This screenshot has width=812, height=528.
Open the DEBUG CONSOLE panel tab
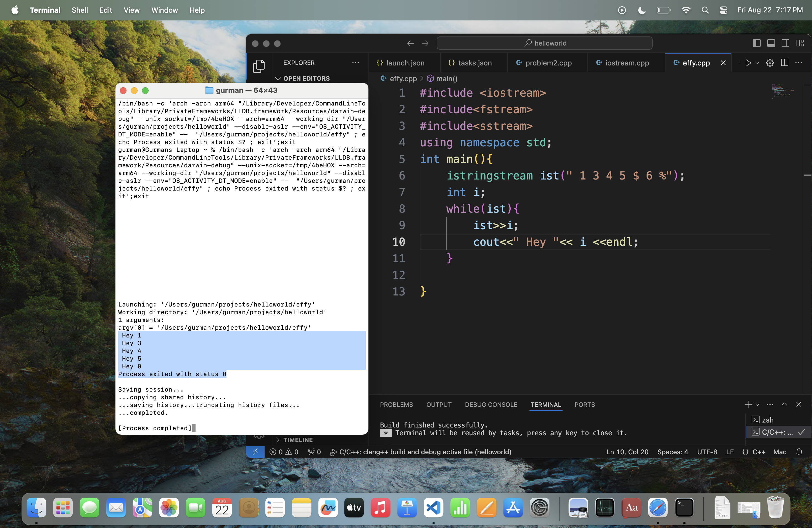click(491, 405)
